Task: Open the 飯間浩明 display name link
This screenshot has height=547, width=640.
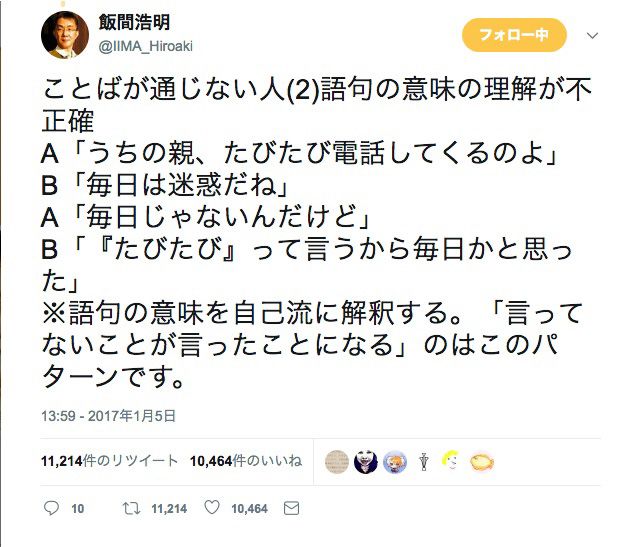Action: coord(134,22)
